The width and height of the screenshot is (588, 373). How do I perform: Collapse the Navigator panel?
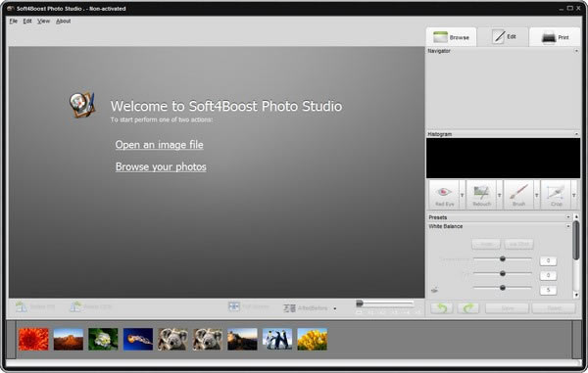pos(576,51)
